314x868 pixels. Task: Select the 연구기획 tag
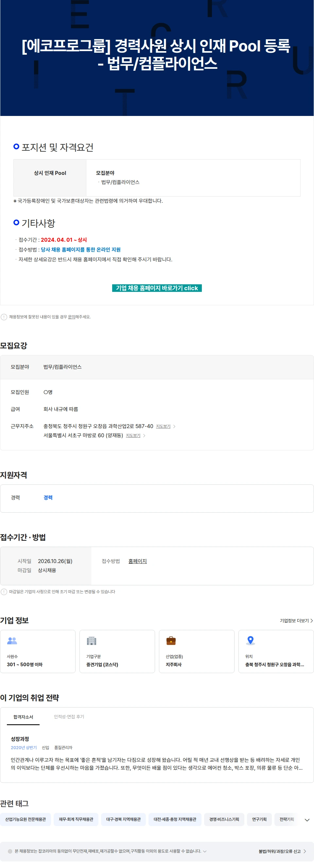259,819
